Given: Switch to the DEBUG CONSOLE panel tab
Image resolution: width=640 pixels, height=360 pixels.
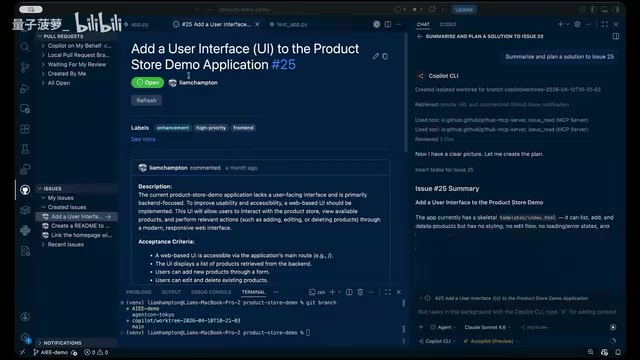Looking at the screenshot, I should [x=211, y=292].
